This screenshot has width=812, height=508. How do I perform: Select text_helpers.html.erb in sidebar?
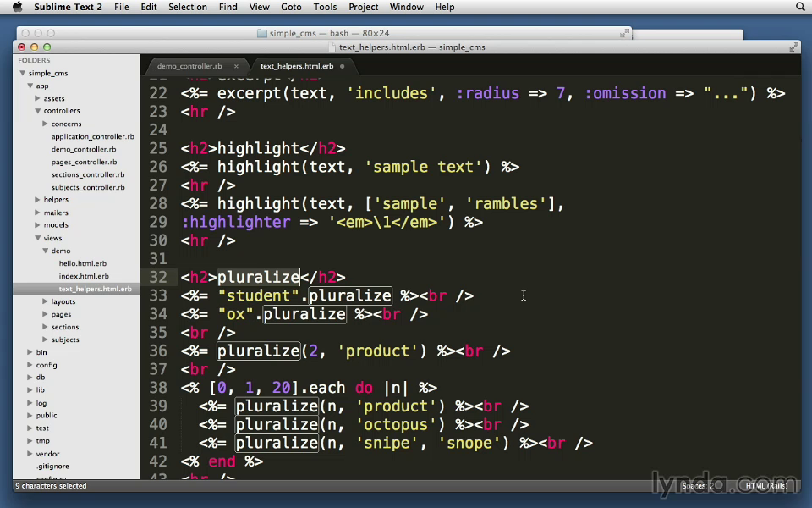pos(96,289)
